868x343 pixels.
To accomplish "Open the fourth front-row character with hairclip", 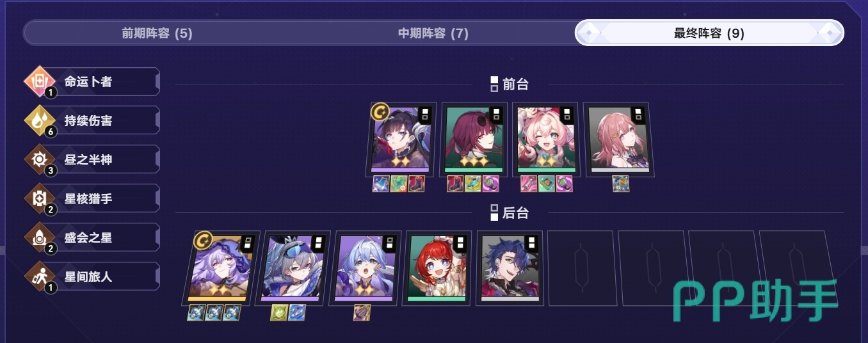I will pyautogui.click(x=618, y=140).
